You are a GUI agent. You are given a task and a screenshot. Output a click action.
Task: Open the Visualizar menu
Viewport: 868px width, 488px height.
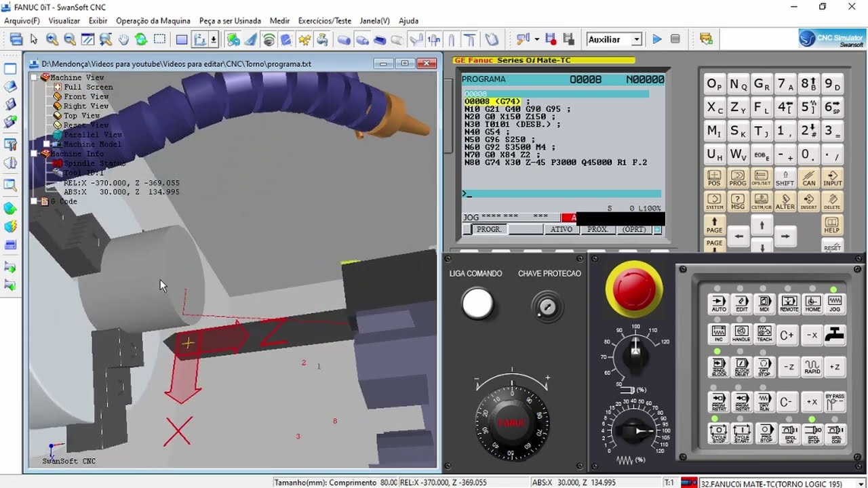tap(64, 21)
